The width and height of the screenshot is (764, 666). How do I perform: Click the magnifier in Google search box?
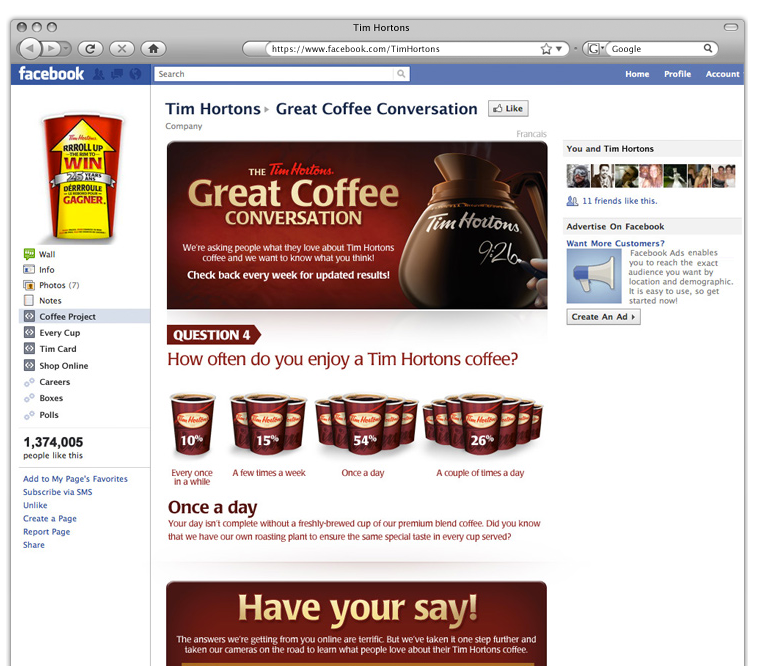tap(708, 48)
